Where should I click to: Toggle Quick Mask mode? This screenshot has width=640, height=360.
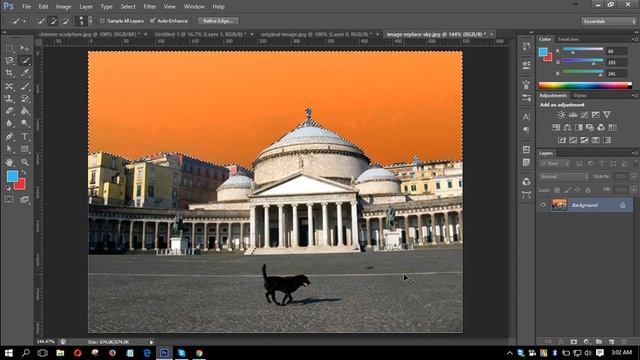(x=9, y=200)
